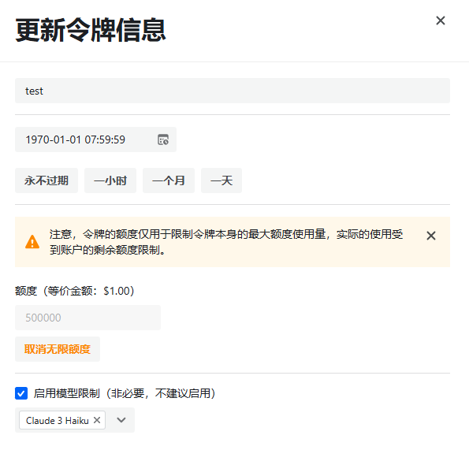Image resolution: width=469 pixels, height=476 pixels.
Task: Click the 额度 equivalent amount label
Action: pyautogui.click(x=75, y=291)
